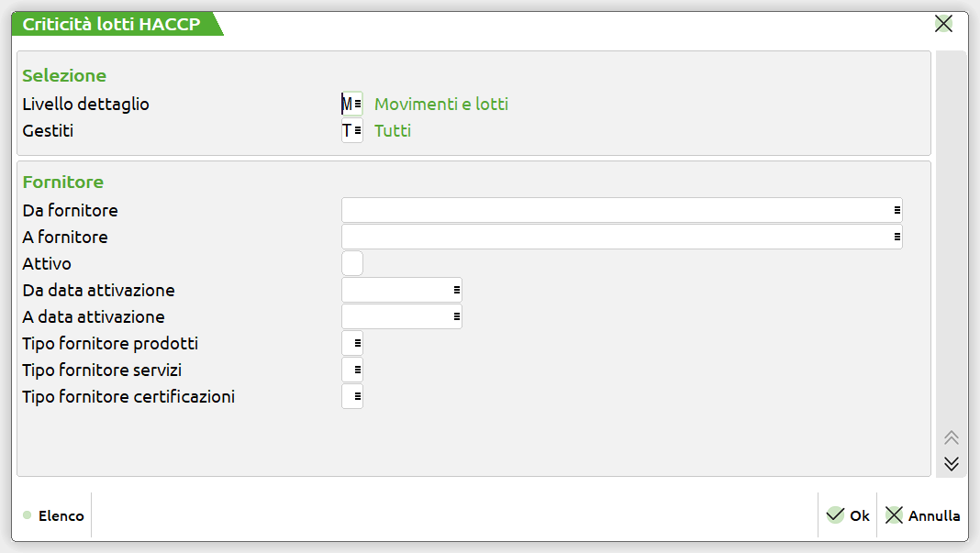Expand Tipo fornitore certificazioni options

pos(357,397)
